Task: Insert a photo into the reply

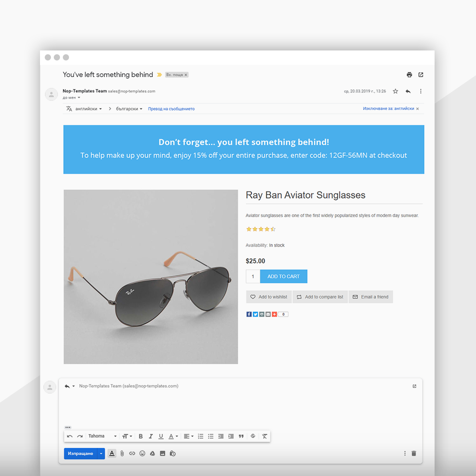Action: pyautogui.click(x=162, y=454)
